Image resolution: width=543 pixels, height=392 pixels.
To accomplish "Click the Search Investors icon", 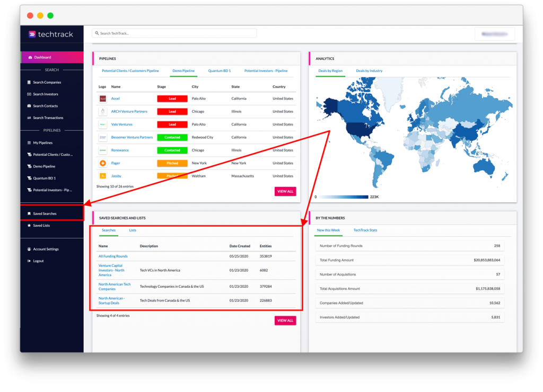I will [x=29, y=94].
